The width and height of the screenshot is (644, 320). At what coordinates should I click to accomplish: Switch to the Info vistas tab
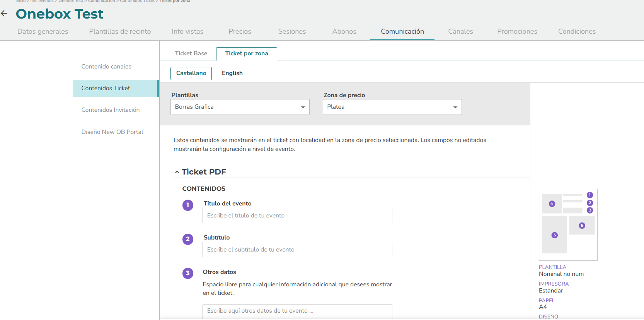(187, 31)
